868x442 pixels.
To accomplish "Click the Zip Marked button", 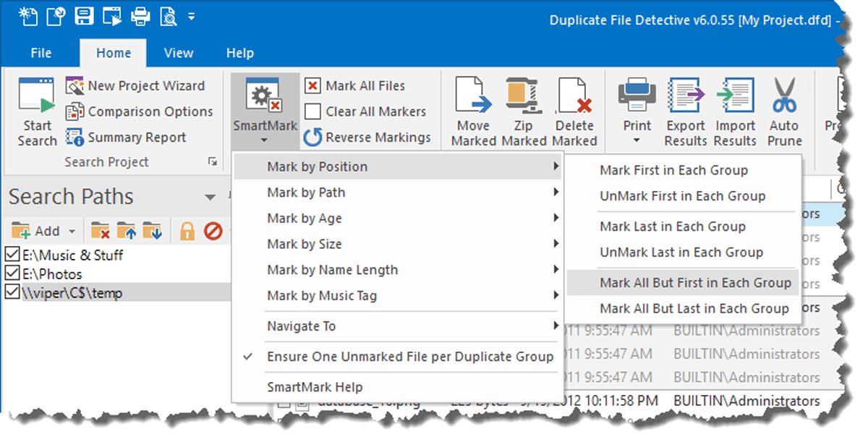I will (x=524, y=112).
